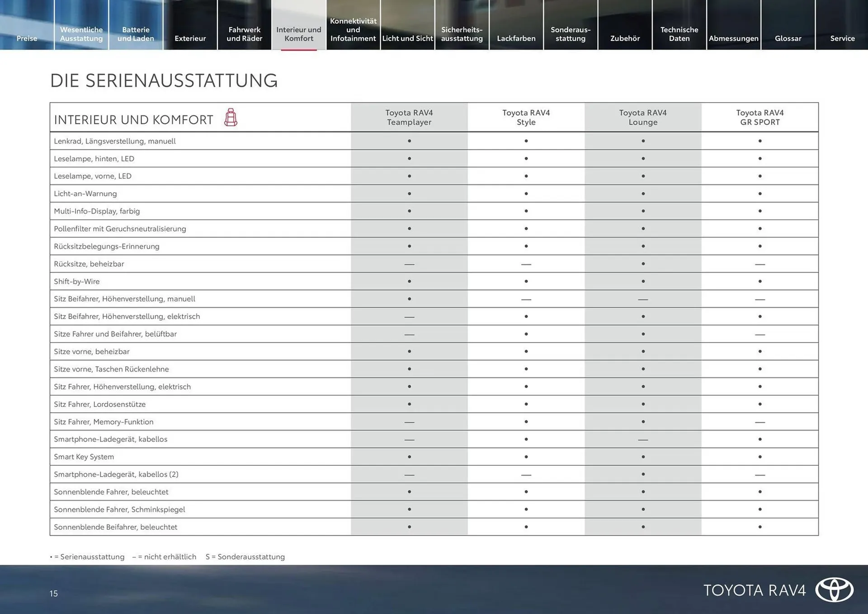Click the Toyota logo emblem at bottom right
The height and width of the screenshot is (614, 868).
pos(834,590)
